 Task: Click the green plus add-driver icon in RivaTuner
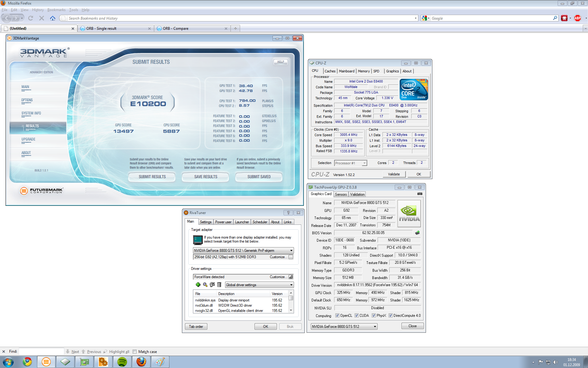pyautogui.click(x=198, y=285)
